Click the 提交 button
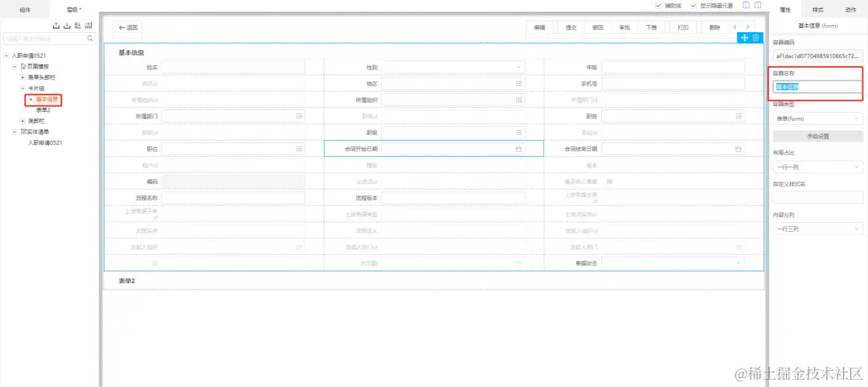The width and height of the screenshot is (868, 387). (571, 27)
